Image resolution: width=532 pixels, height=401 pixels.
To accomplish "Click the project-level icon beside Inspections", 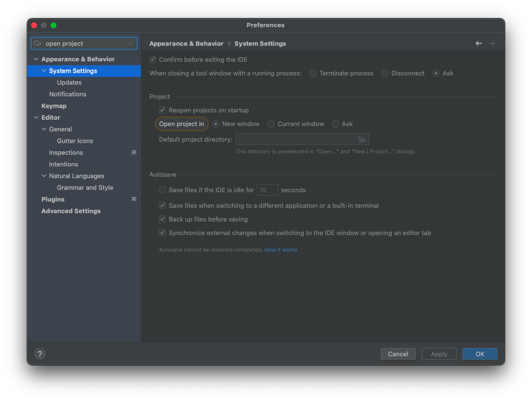I will (134, 152).
